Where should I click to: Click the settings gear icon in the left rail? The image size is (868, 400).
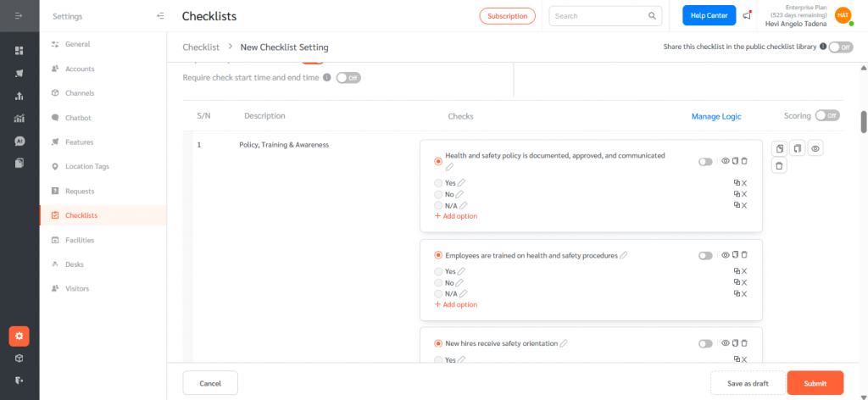(19, 336)
